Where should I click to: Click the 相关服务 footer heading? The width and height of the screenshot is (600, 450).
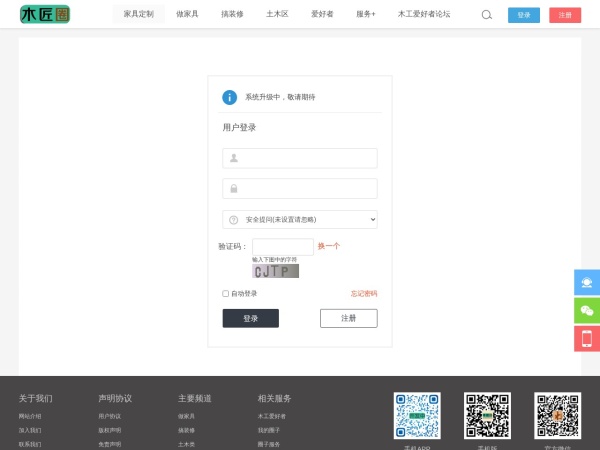coord(274,399)
